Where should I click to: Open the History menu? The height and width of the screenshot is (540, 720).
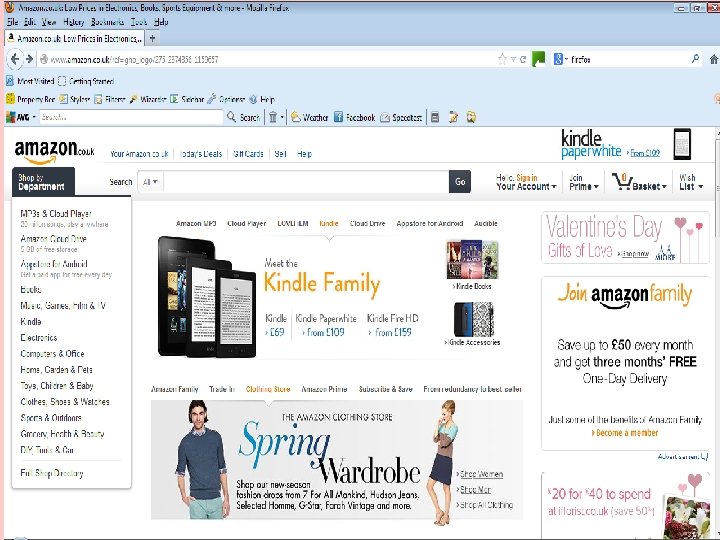click(x=73, y=22)
